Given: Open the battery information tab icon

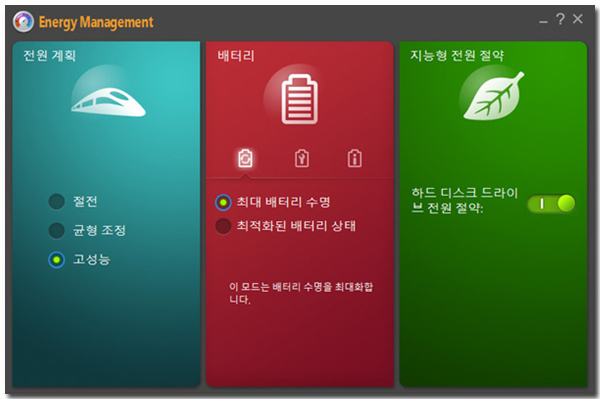Looking at the screenshot, I should click(355, 158).
